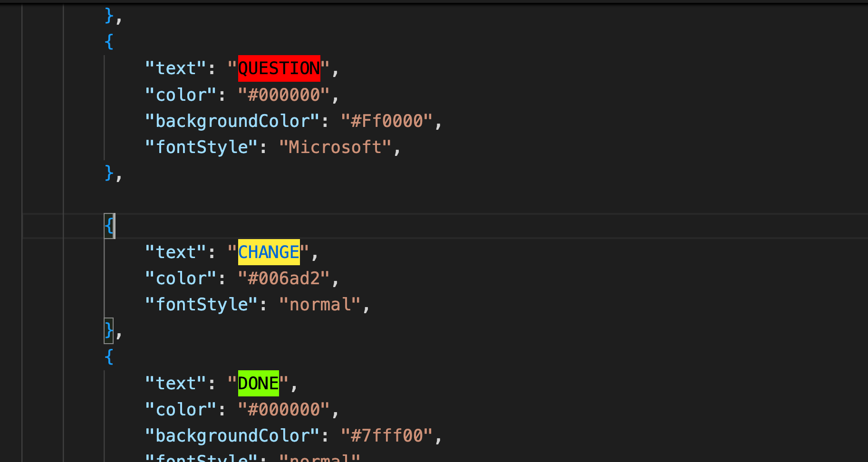The height and width of the screenshot is (462, 868).
Task: Click the "text" key in CHANGE block
Action: [176, 252]
